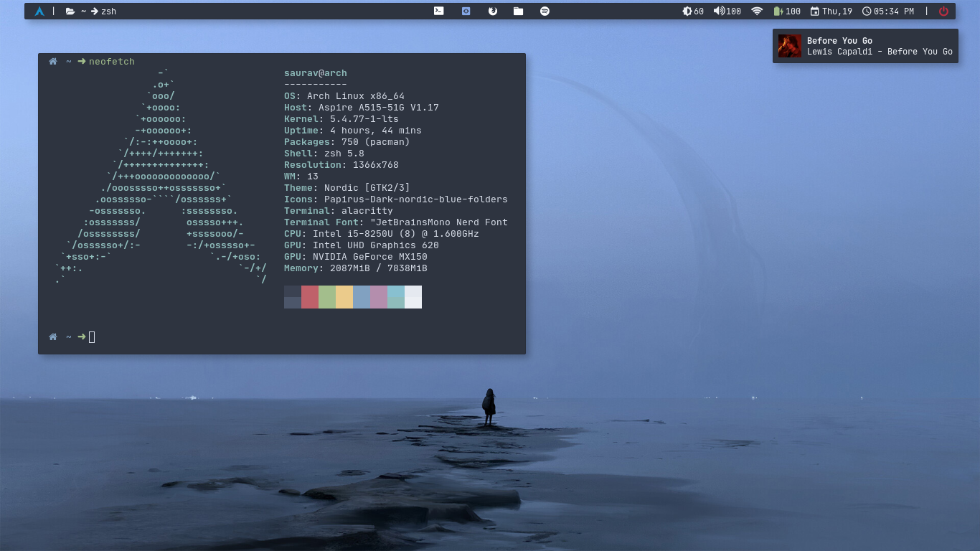Click the zsh window title in bar
Image resolution: width=980 pixels, height=551 pixels.
[x=108, y=11]
